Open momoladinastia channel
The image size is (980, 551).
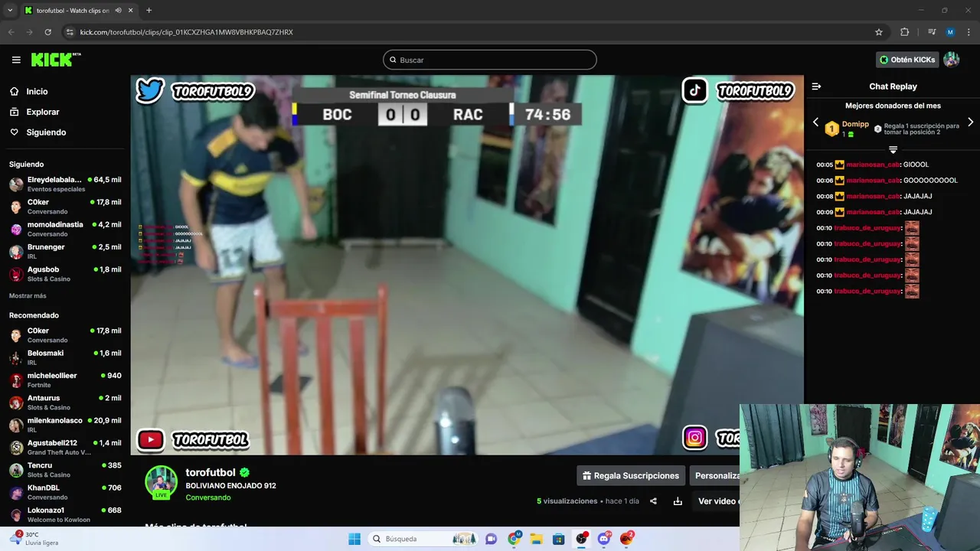coord(65,229)
